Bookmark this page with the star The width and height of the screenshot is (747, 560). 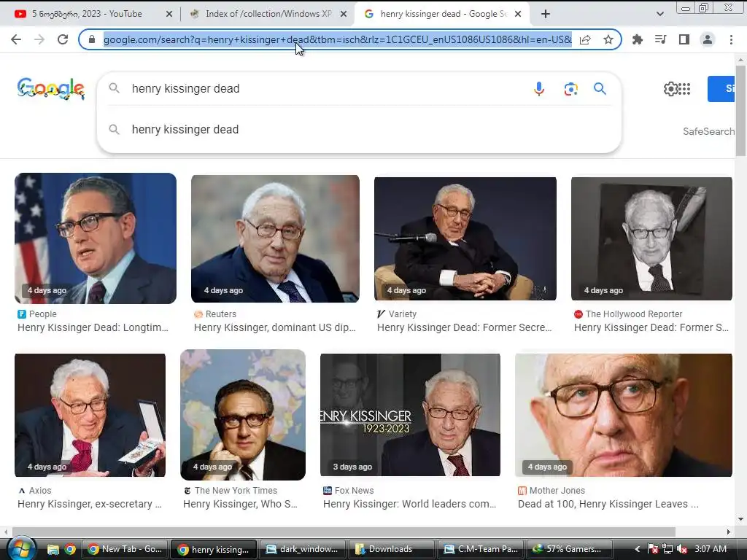click(608, 39)
